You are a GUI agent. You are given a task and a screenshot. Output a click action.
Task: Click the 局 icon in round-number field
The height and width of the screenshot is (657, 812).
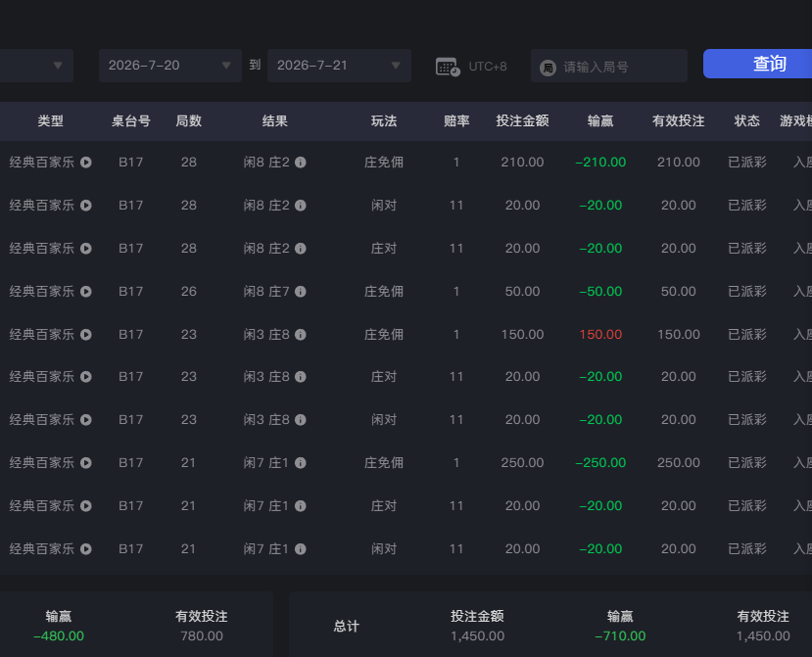548,68
